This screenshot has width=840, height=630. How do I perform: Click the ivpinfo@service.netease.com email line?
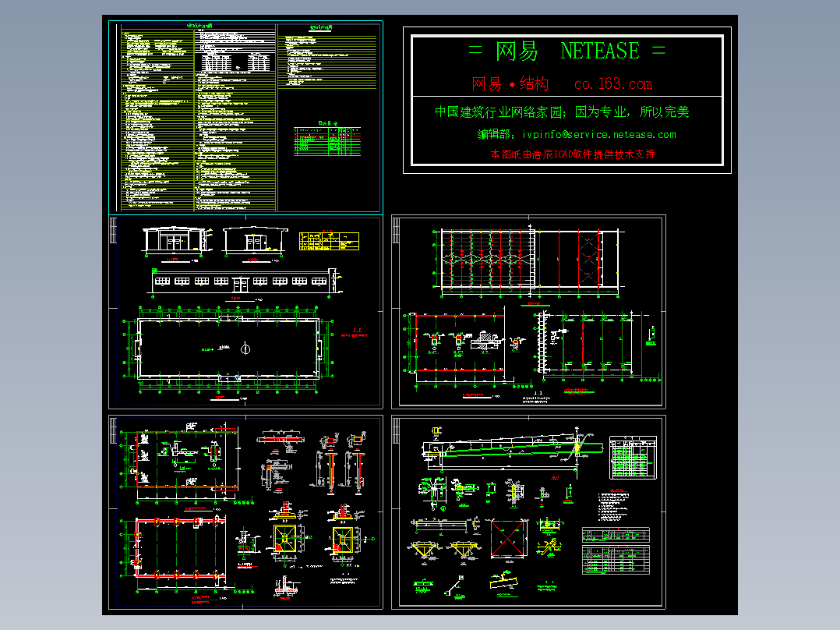coord(577,135)
